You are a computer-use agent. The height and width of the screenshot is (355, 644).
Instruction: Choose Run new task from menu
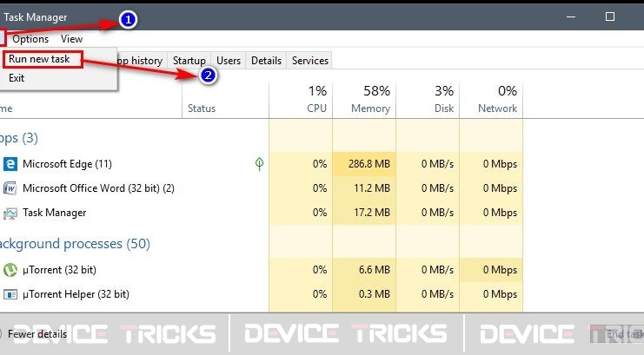pos(39,59)
